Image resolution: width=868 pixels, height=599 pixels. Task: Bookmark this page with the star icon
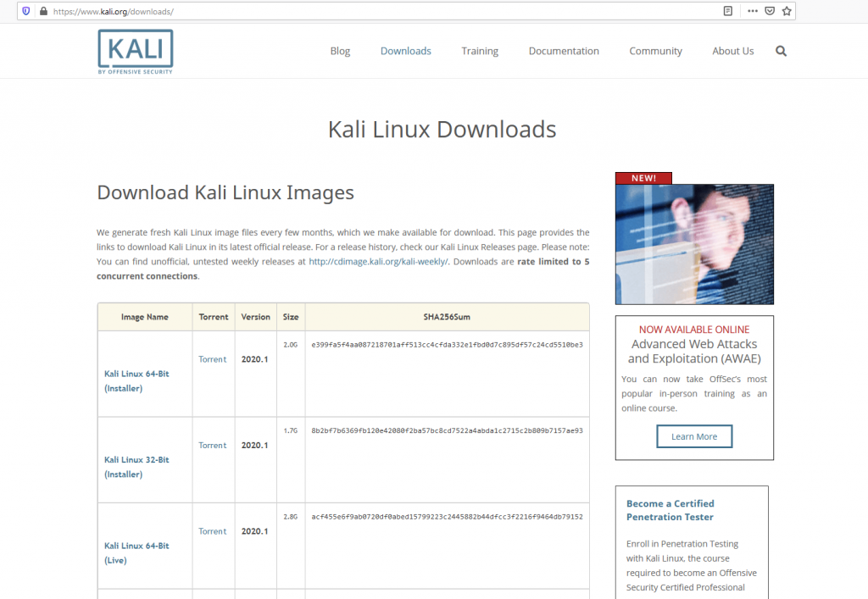(x=786, y=11)
